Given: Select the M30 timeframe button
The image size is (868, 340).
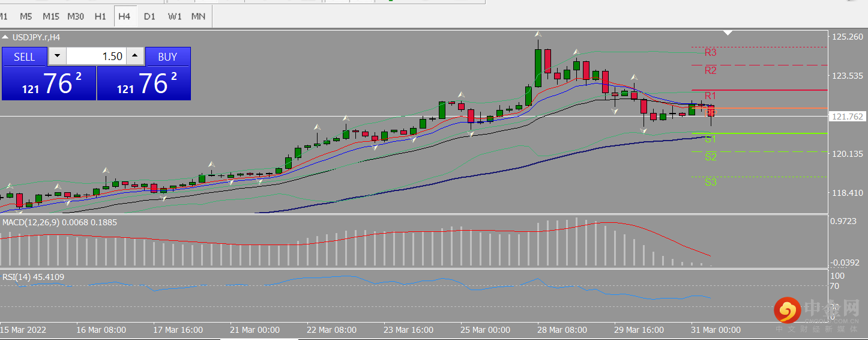Looking at the screenshot, I should (76, 16).
